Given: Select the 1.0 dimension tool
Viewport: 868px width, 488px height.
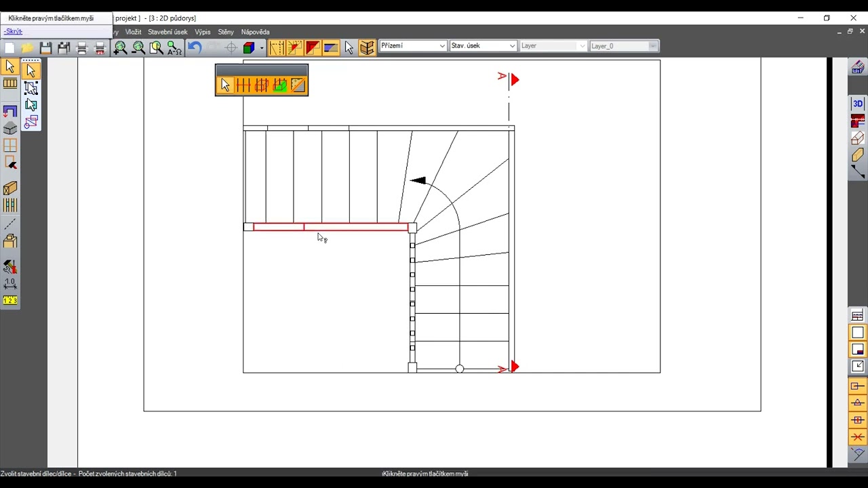Looking at the screenshot, I should coord(10,284).
